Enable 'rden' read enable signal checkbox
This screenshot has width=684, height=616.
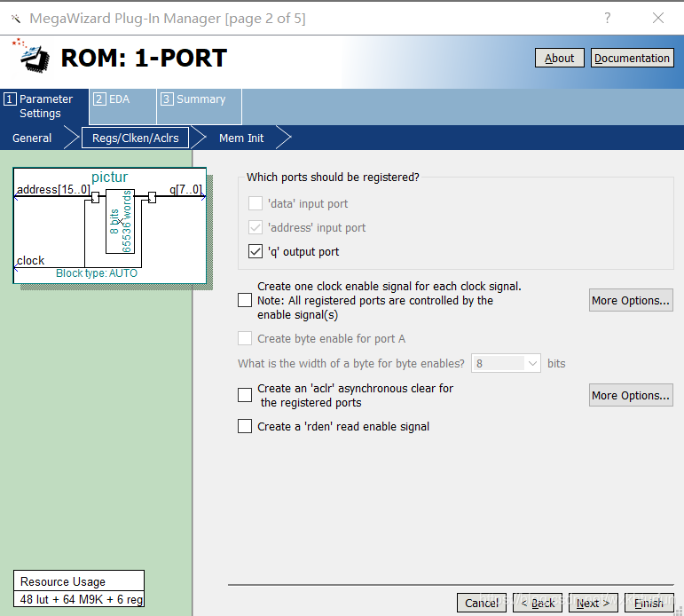[x=245, y=426]
